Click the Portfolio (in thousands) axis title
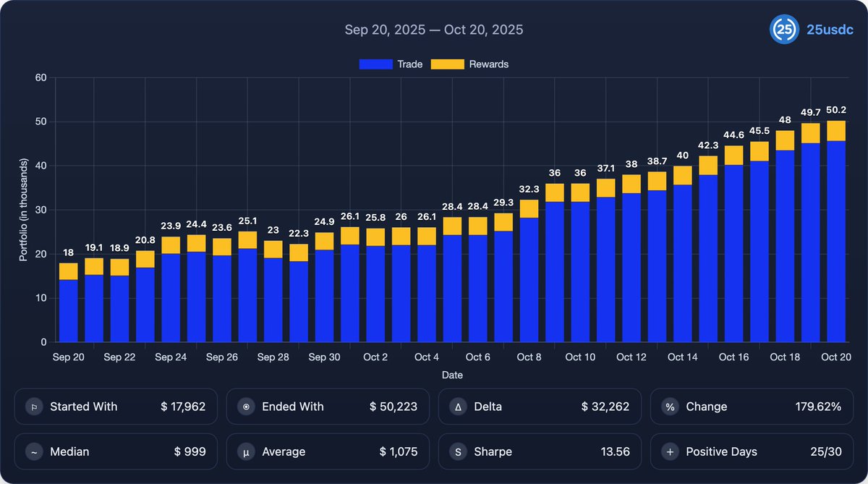This screenshot has height=484, width=868. pyautogui.click(x=23, y=210)
